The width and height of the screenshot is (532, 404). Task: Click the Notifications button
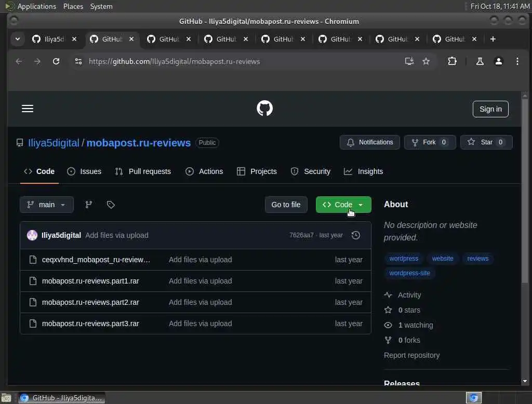point(369,142)
